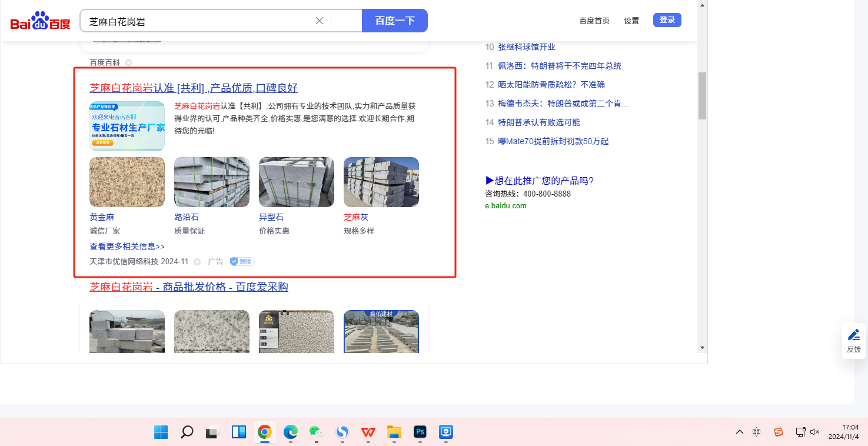Open Photoshop from the taskbar

click(x=420, y=432)
